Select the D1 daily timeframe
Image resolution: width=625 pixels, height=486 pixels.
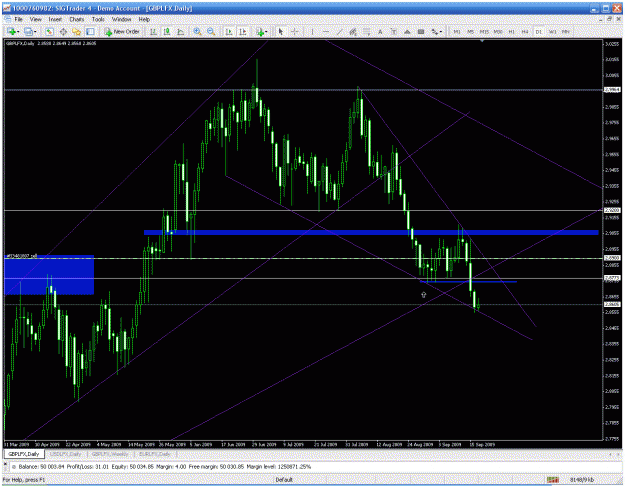[x=539, y=31]
